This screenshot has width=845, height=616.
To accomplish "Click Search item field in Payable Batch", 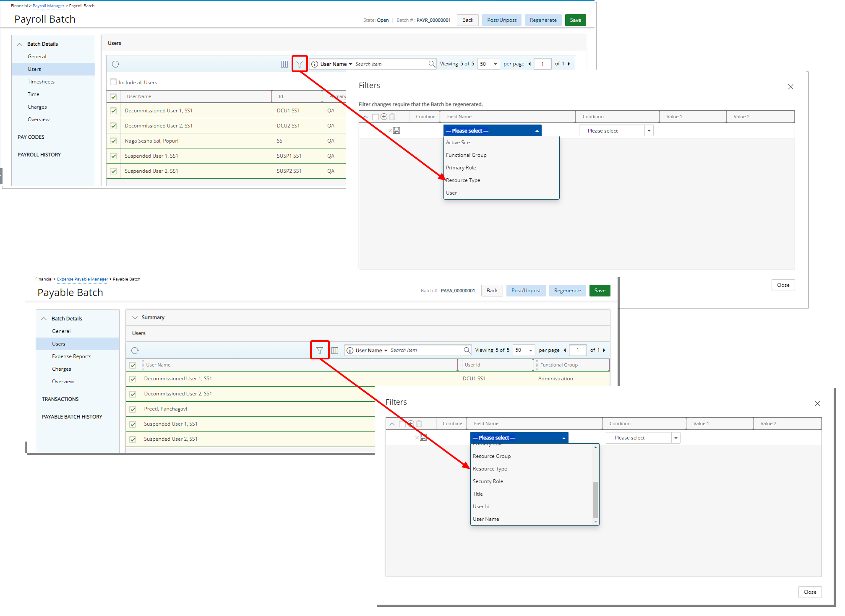I will tap(425, 350).
